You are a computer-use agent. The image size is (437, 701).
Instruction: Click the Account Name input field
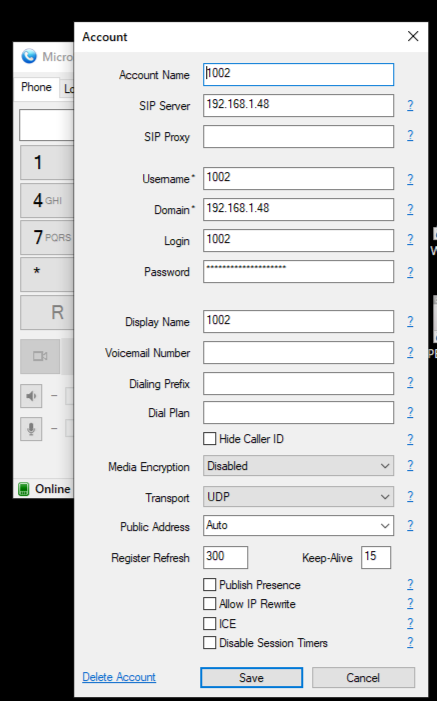coord(298,74)
